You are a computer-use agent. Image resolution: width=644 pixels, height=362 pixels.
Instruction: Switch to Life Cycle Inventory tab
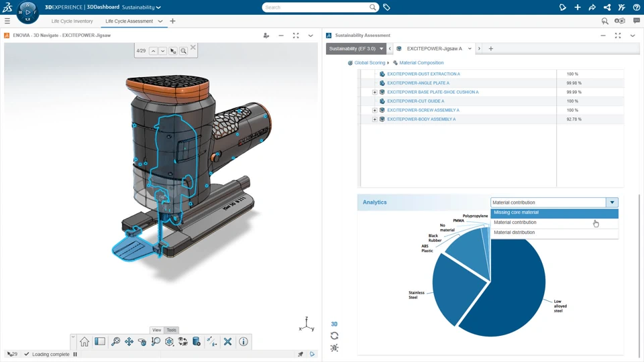click(x=72, y=21)
